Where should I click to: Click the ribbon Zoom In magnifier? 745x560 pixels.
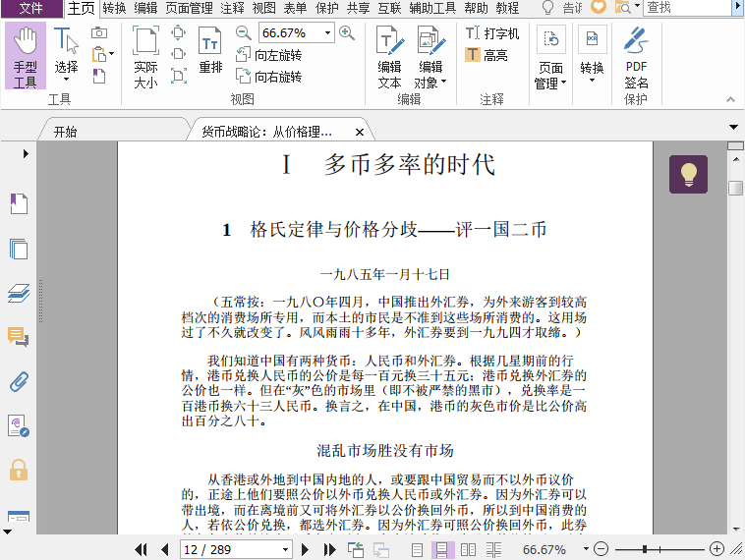347,32
